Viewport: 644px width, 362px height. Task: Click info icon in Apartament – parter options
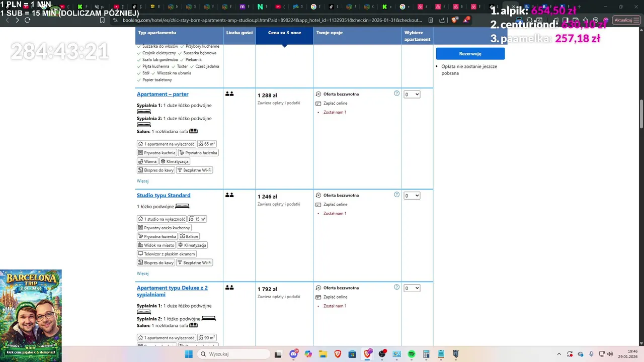396,94
